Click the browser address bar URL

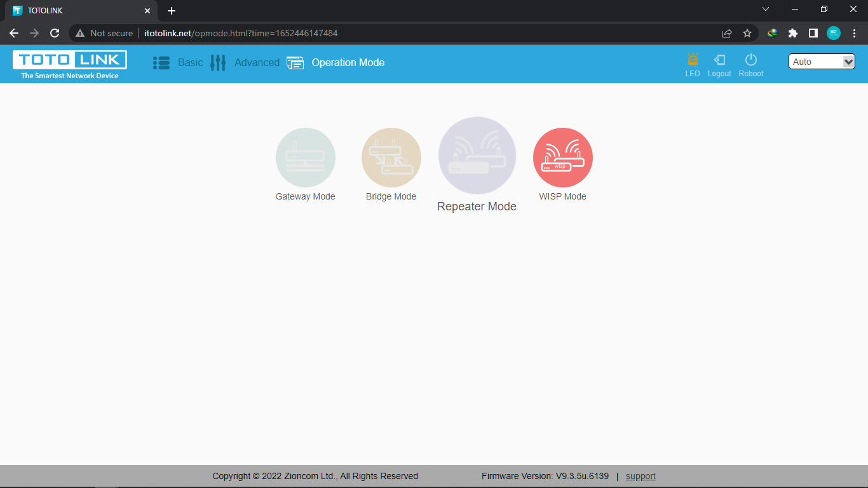[241, 33]
